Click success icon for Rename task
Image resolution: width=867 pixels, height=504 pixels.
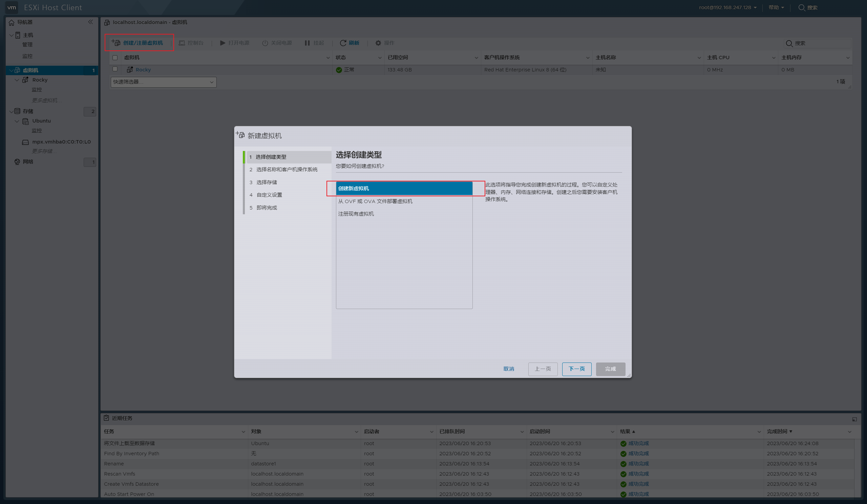point(623,464)
